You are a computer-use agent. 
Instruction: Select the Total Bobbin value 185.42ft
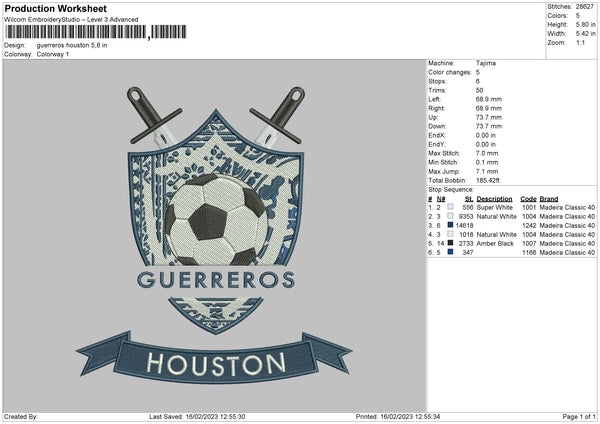(x=488, y=180)
